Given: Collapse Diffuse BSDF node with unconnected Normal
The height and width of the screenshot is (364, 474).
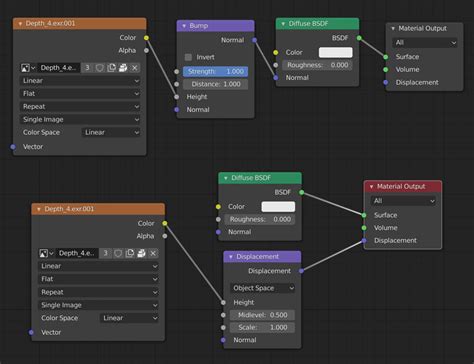Looking at the screenshot, I should pos(226,178).
